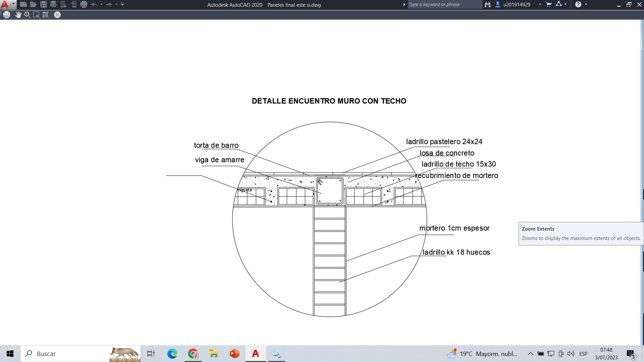
Task: Open Microsoft Edge from the taskbar
Action: 172,354
